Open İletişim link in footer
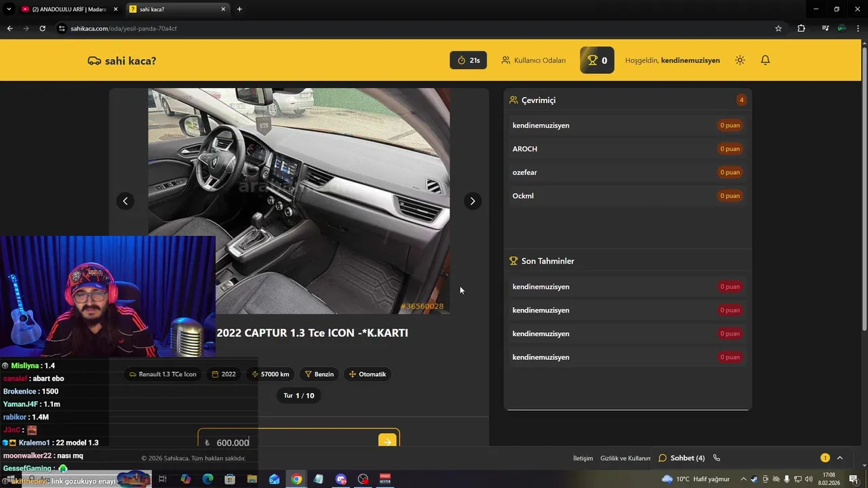Viewport: 868px width, 488px height. (x=583, y=458)
